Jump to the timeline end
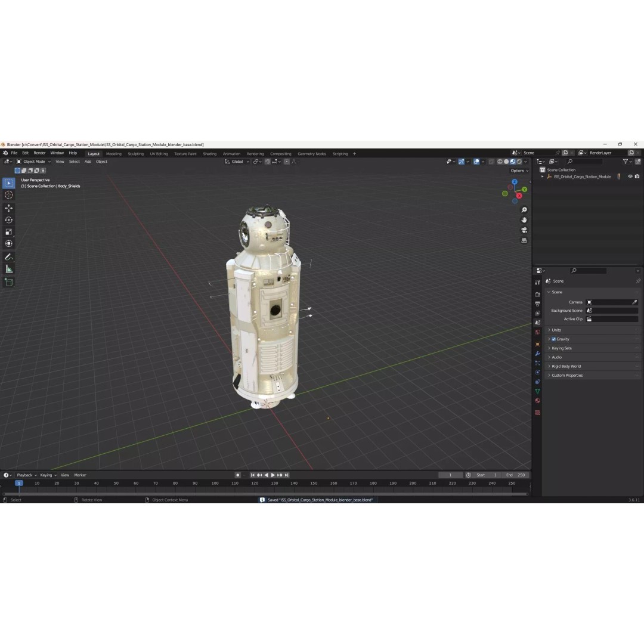This screenshot has height=644, width=644. (x=287, y=475)
